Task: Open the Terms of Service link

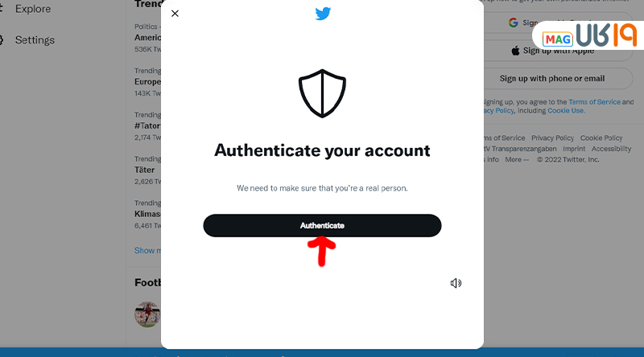Action: tap(594, 102)
